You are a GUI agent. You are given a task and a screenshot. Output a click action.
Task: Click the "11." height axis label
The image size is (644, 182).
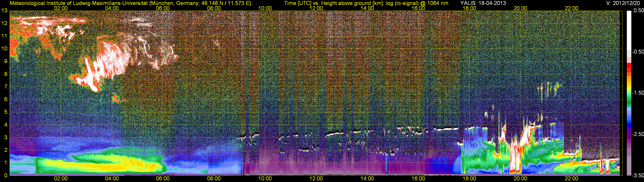[x=5, y=36]
